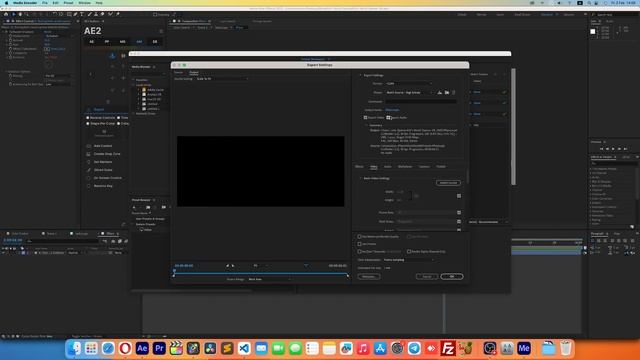
Task: Open After Effects from the Dock
Action: (142, 348)
